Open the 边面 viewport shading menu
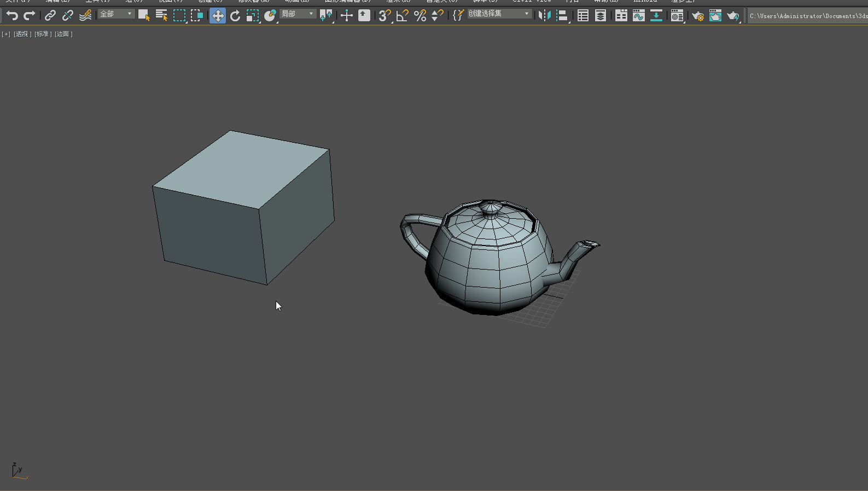Image resolution: width=868 pixels, height=491 pixels. 63,34
